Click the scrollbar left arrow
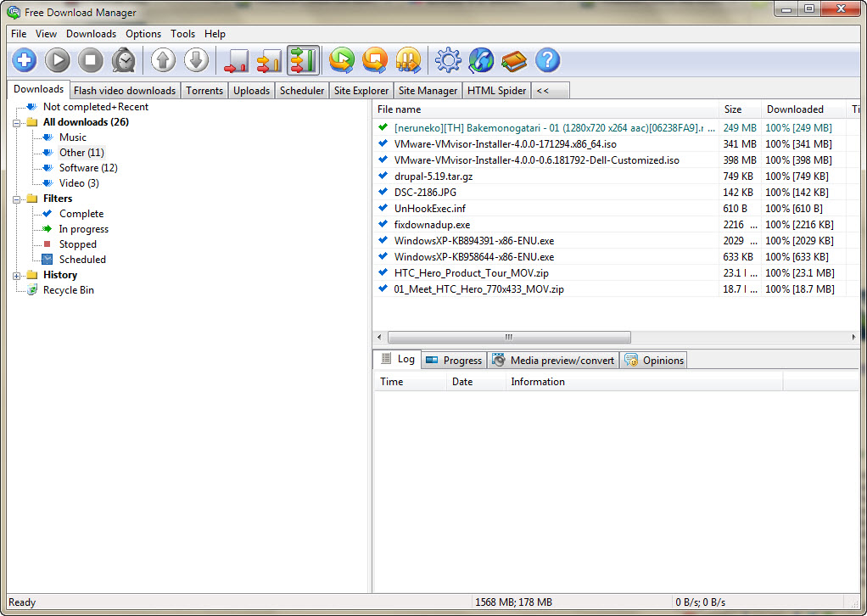Viewport: 867px width, 616px height. pyautogui.click(x=378, y=337)
